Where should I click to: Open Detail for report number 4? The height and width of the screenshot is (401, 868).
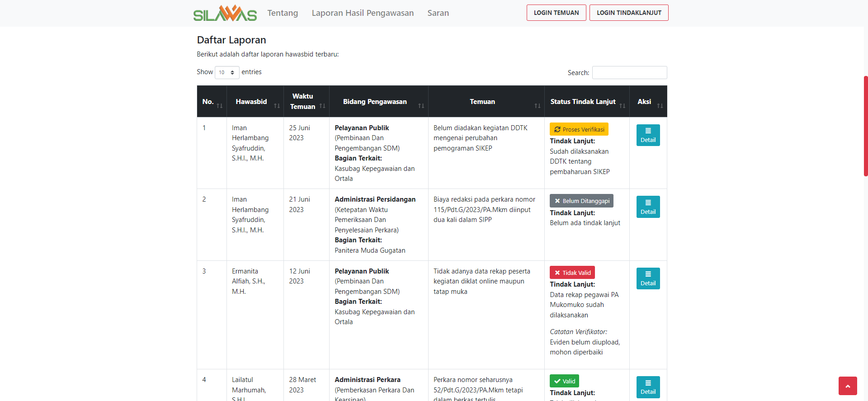click(648, 387)
